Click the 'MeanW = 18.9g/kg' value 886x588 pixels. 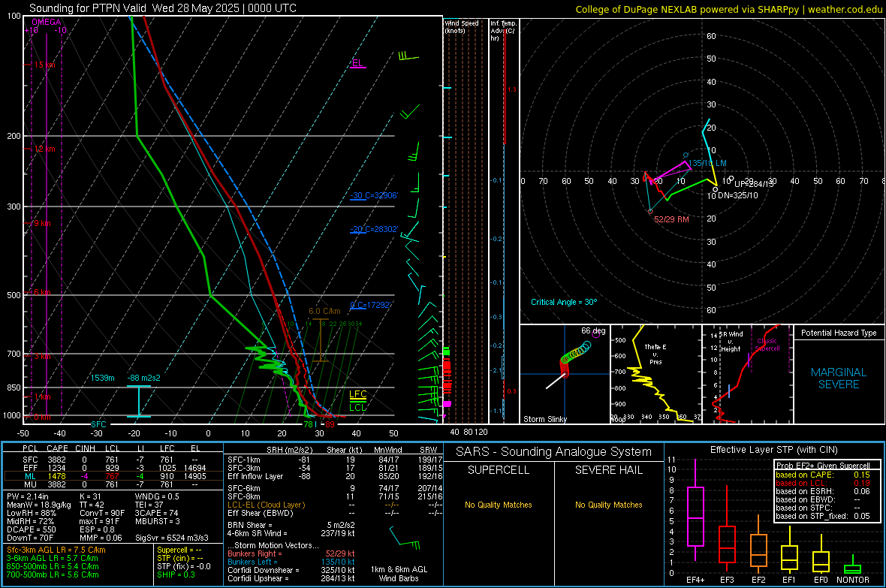(x=38, y=505)
